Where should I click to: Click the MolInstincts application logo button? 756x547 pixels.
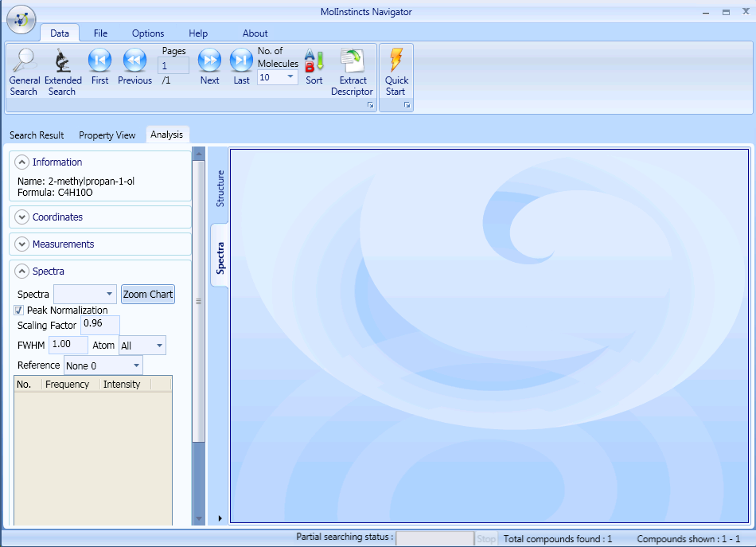tap(21, 20)
